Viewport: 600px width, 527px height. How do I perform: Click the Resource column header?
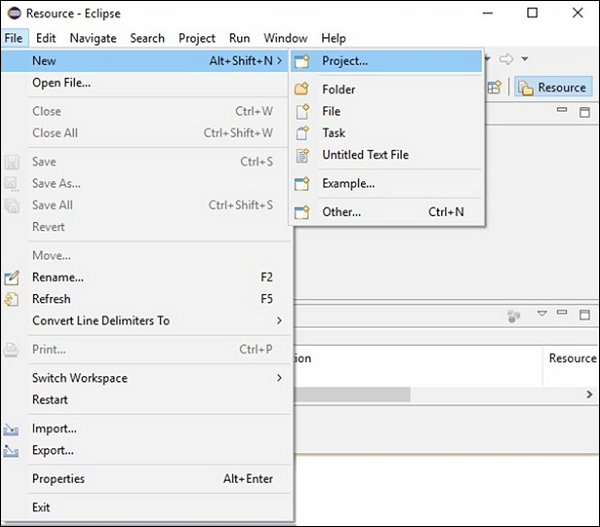[x=572, y=358]
